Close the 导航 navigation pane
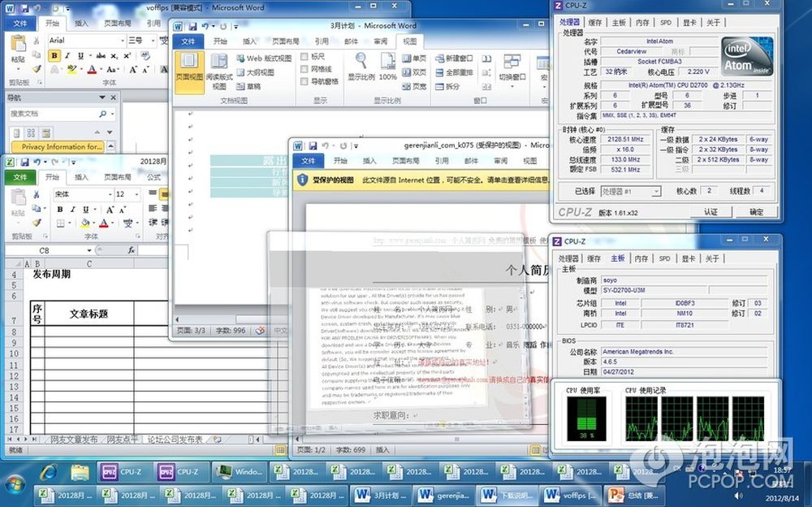812x507 pixels. (114, 97)
